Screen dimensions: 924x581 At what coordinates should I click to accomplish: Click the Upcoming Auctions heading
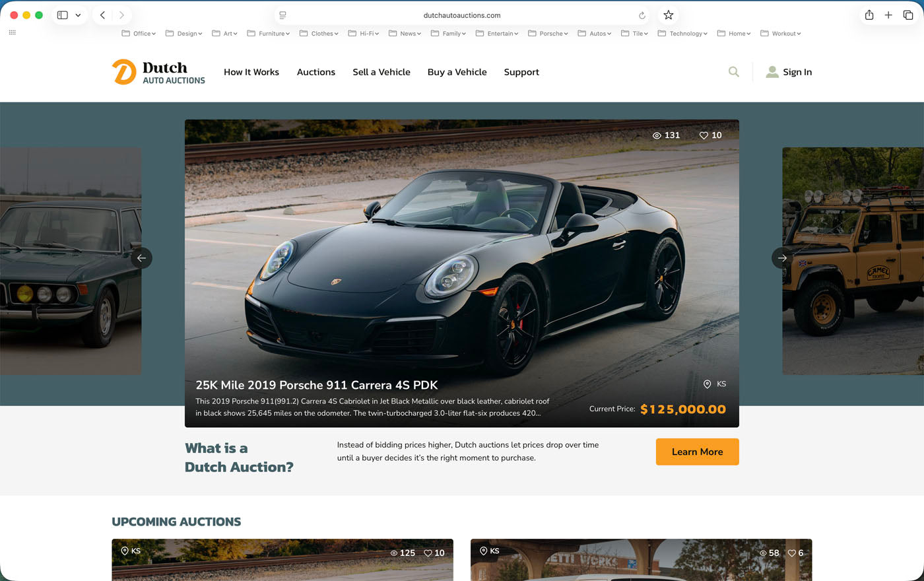(x=176, y=522)
